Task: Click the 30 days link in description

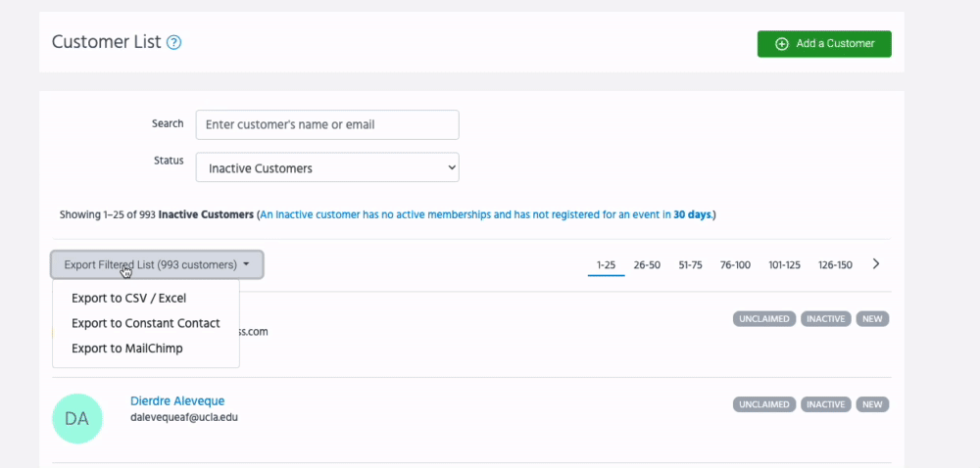Action: (692, 214)
